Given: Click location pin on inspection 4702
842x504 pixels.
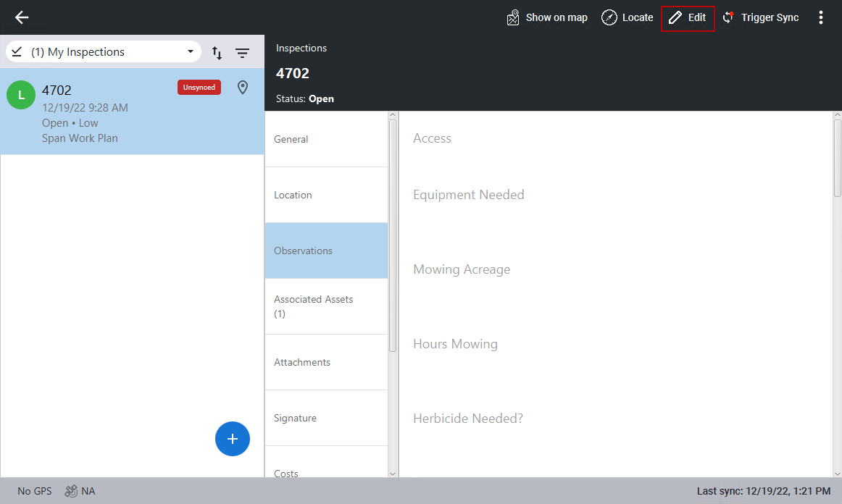Looking at the screenshot, I should tap(243, 88).
